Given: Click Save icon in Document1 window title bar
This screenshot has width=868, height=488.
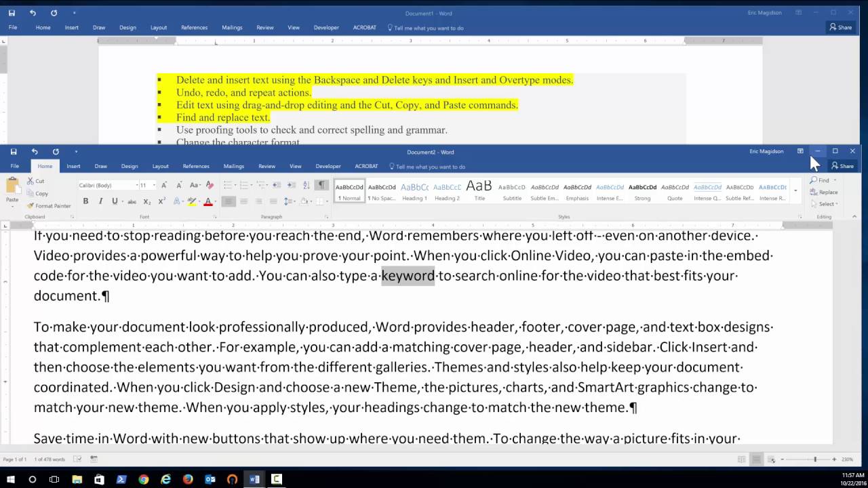Looking at the screenshot, I should (12, 13).
